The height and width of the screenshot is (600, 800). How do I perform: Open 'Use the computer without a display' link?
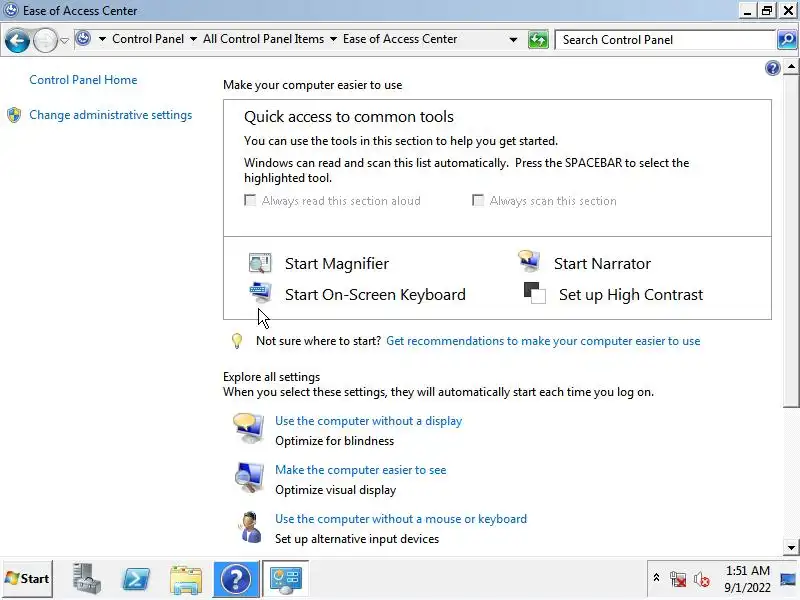368,421
